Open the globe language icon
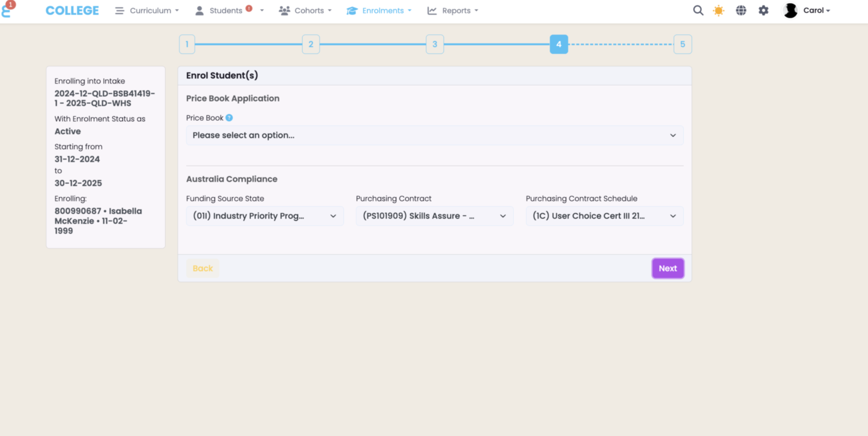The height and width of the screenshot is (436, 868). 741,10
